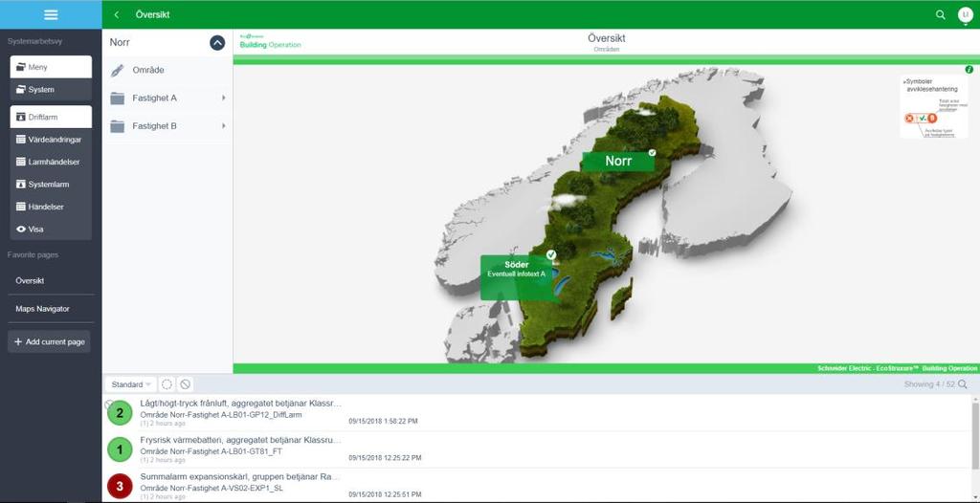980x503 pixels.
Task: Click the green info icon at map corner
Action: tap(969, 70)
